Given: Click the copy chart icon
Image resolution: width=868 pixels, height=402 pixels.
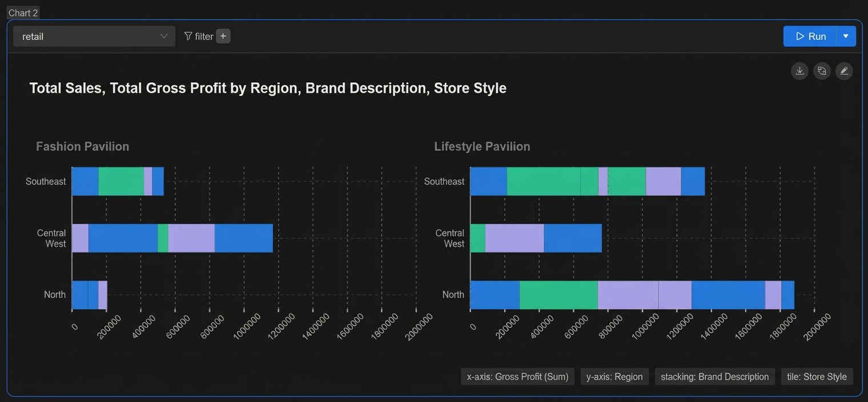Looking at the screenshot, I should point(822,71).
